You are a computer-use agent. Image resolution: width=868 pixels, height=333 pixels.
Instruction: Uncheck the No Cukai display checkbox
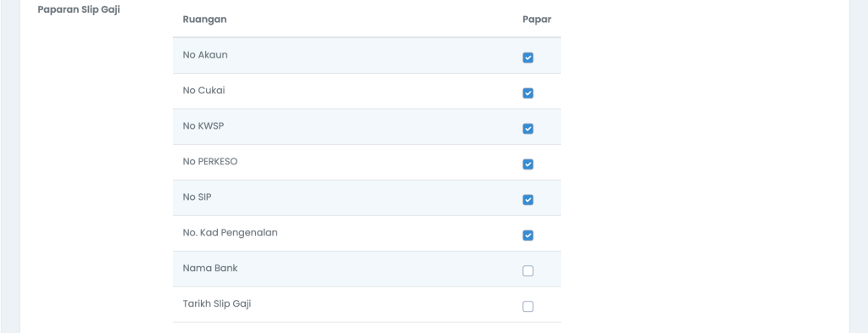tap(527, 93)
